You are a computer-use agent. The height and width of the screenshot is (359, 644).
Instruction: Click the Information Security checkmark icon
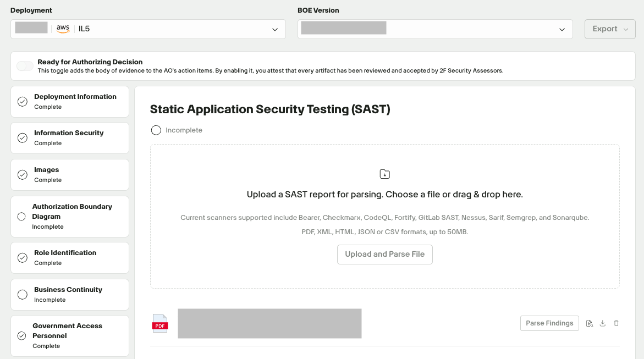pos(23,137)
